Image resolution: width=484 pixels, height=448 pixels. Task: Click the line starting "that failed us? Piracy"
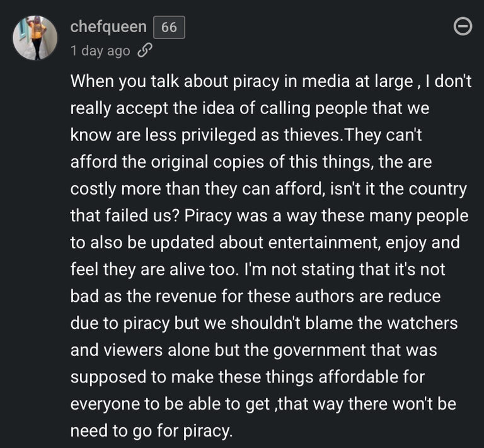[x=269, y=216]
